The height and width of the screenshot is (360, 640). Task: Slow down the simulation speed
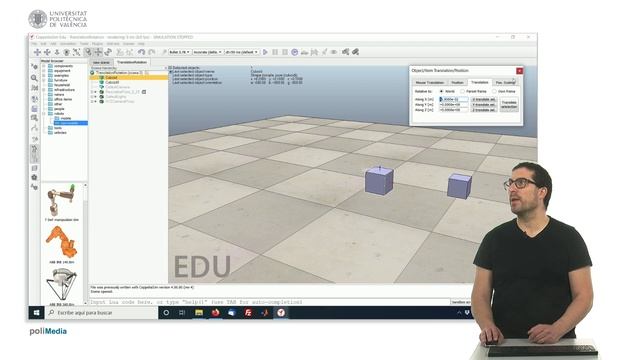[x=304, y=52]
